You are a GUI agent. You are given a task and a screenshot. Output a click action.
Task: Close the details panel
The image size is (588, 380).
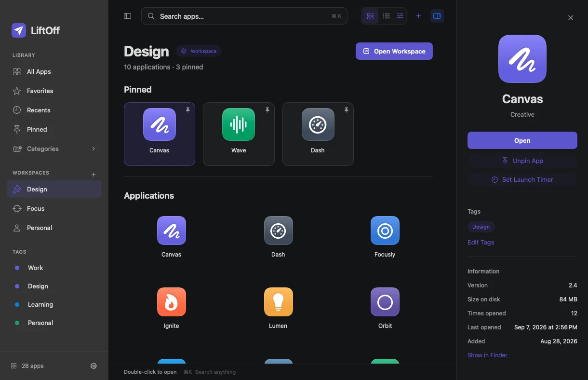pyautogui.click(x=571, y=18)
